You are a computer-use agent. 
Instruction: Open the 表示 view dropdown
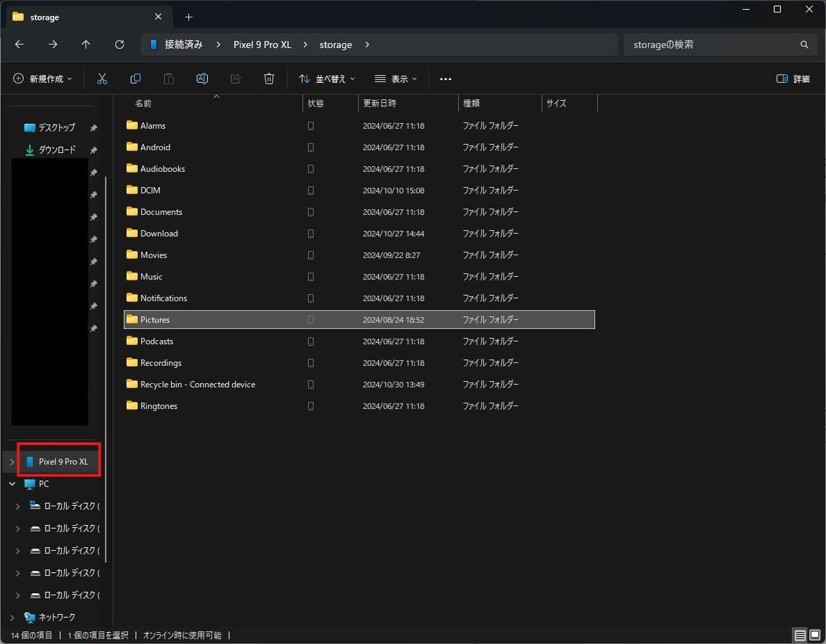pyautogui.click(x=396, y=79)
